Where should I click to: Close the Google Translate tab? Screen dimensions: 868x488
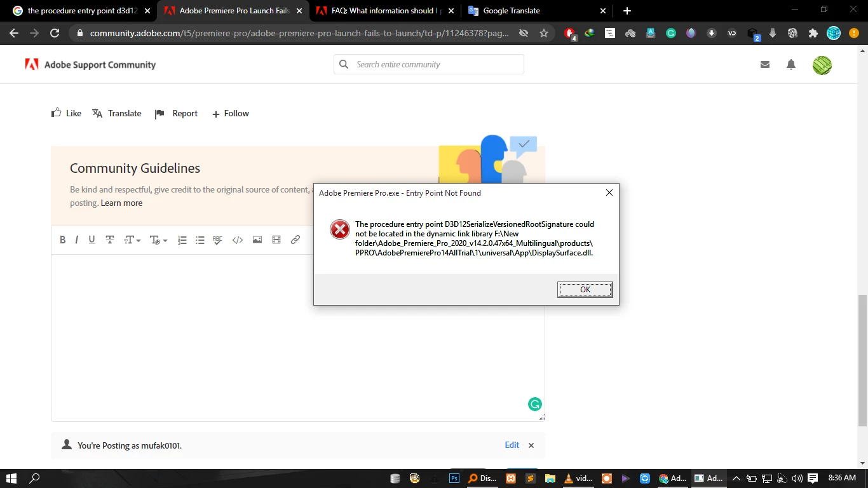point(603,11)
